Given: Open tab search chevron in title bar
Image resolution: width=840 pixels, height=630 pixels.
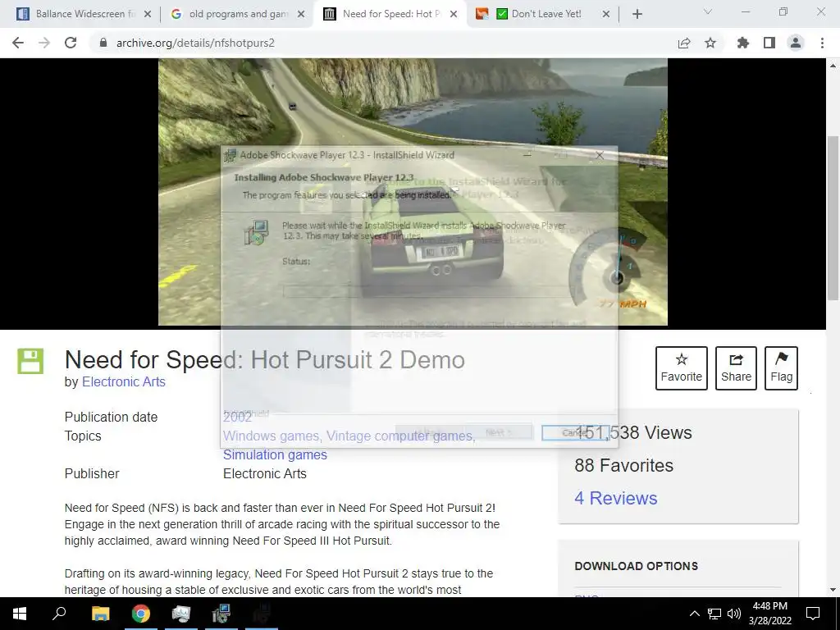Looking at the screenshot, I should click(x=708, y=11).
